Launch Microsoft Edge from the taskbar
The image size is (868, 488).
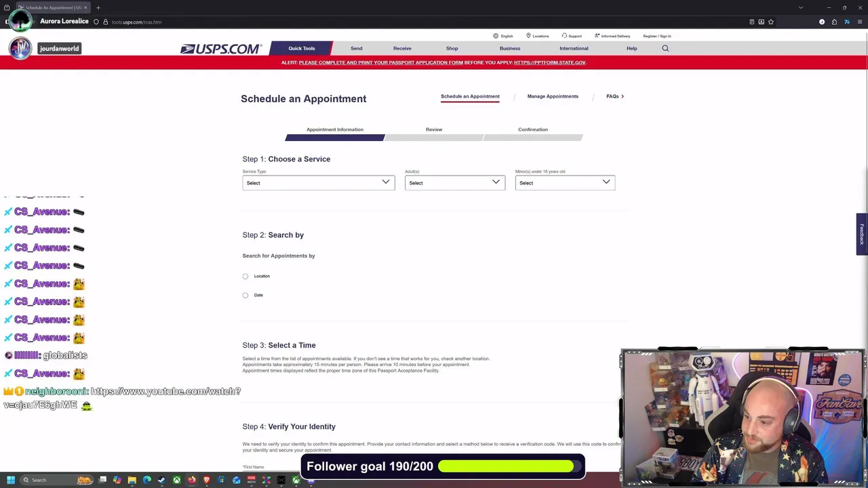point(147,480)
